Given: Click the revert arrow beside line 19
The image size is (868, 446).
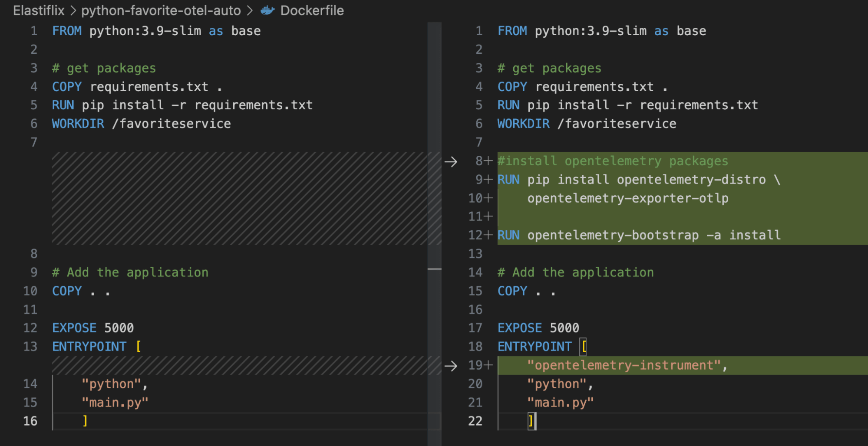Looking at the screenshot, I should coord(451,366).
